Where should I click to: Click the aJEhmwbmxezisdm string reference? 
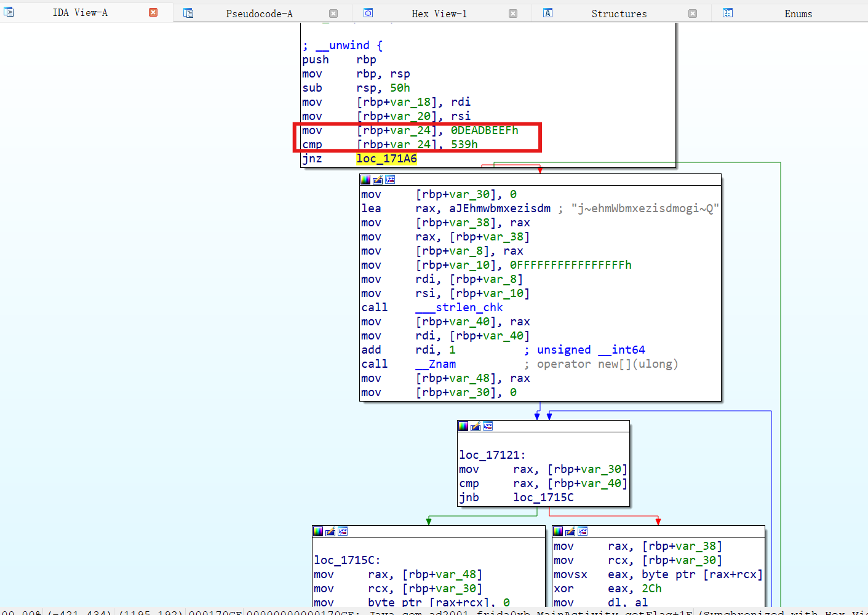click(500, 208)
